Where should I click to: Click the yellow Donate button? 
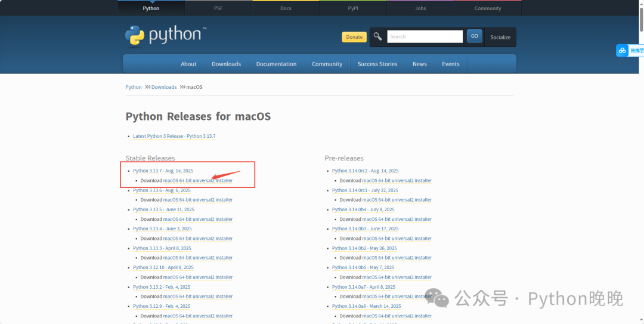(x=354, y=36)
